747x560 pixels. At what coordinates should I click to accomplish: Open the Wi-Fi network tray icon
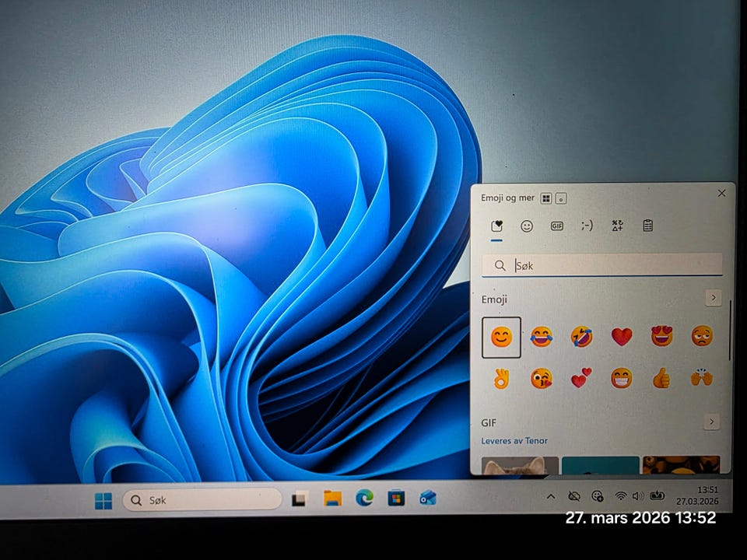pos(620,496)
